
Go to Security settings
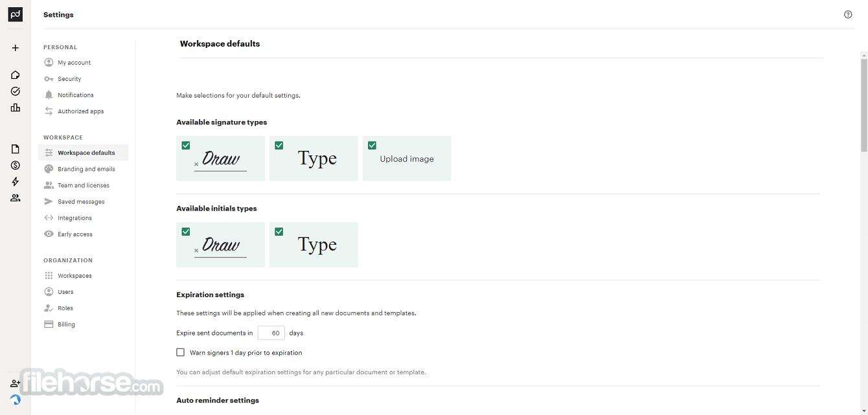(69, 79)
